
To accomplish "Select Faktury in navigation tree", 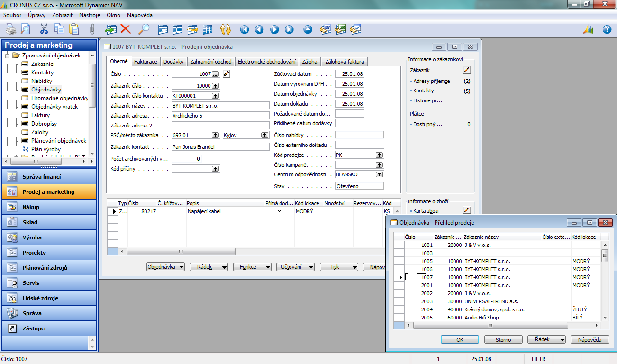I will 40,115.
